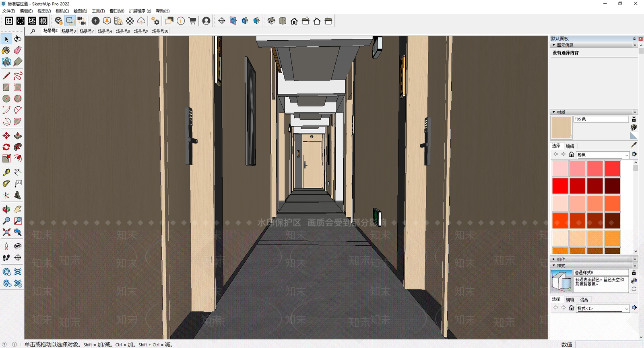Viewport: 644px width, 348px height.
Task: Pick the pure red color swatch
Action: 560,186
